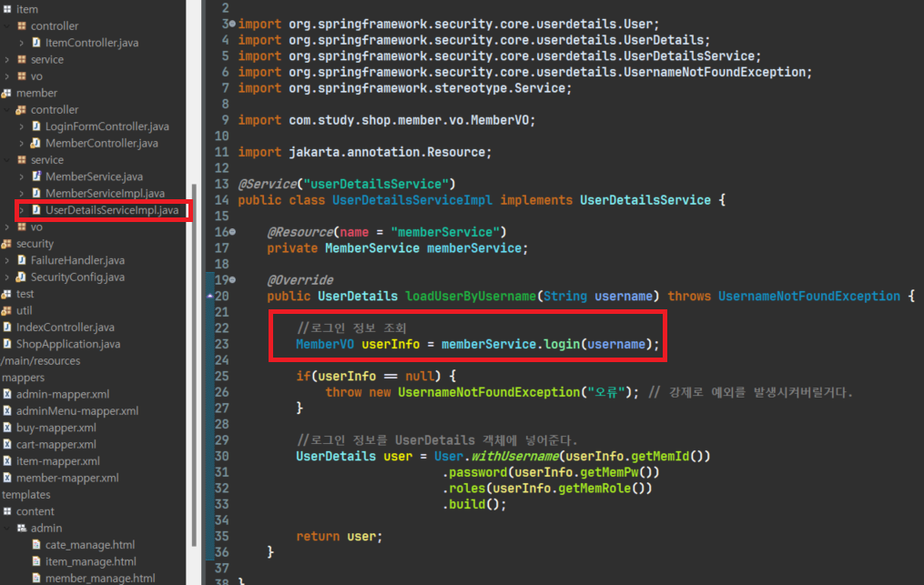This screenshot has width=924, height=585.
Task: Open member_manage.html
Action: (100, 578)
